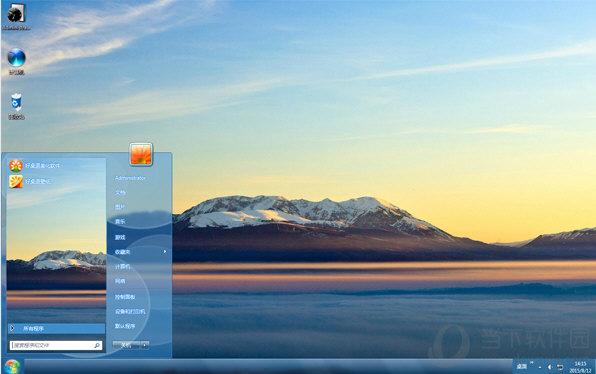Open 设备和打印机 menu entry
This screenshot has height=374, width=596.
click(x=130, y=311)
